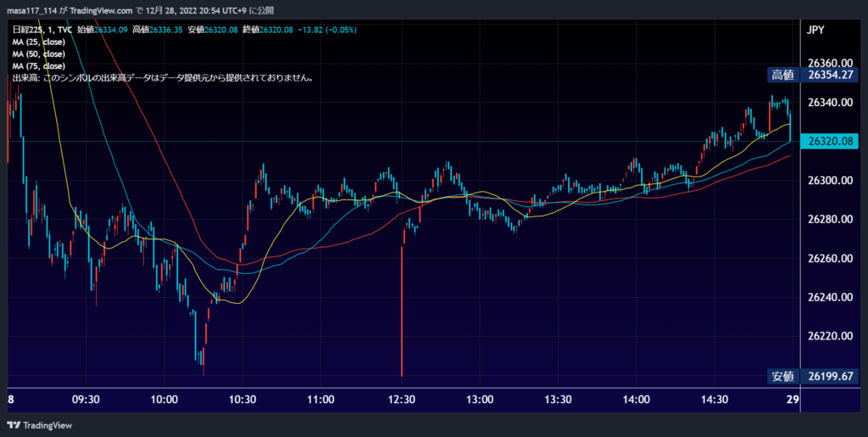Select the MA (75, close) indicator label
This screenshot has height=437, width=868.
tap(39, 66)
